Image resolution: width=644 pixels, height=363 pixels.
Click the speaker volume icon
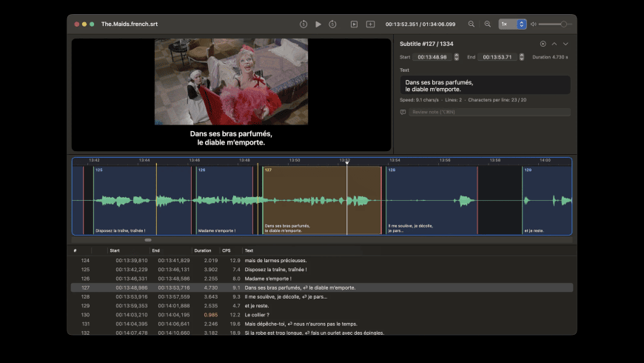pos(533,24)
